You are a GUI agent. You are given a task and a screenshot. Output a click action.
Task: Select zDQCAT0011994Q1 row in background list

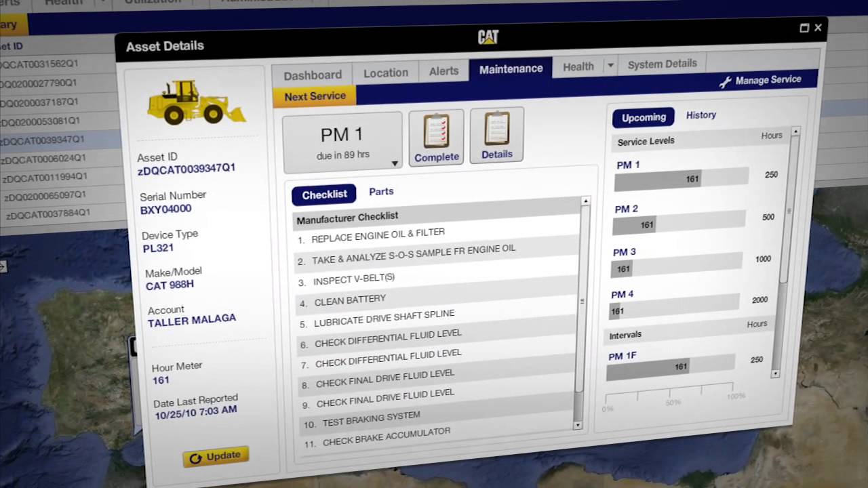pos(62,178)
